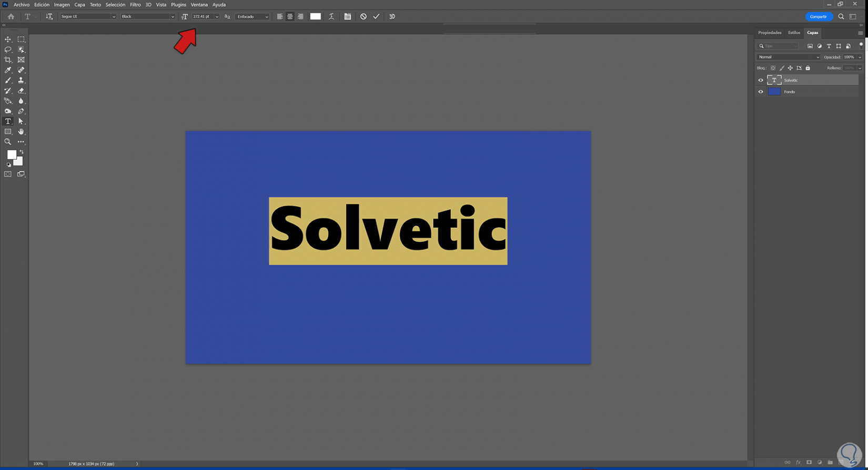Select the Move tool

point(8,39)
